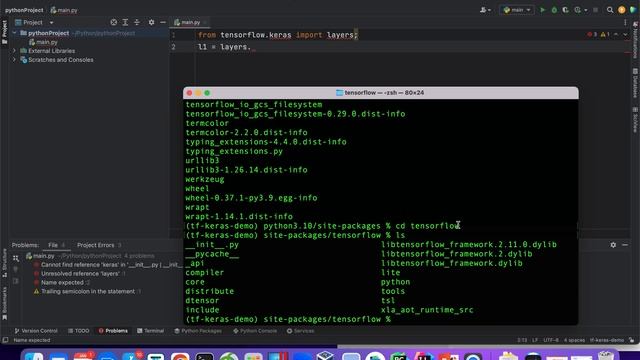Viewport: 640px width, 360px height.
Task: Open the Python Console tool window
Action: (255, 331)
